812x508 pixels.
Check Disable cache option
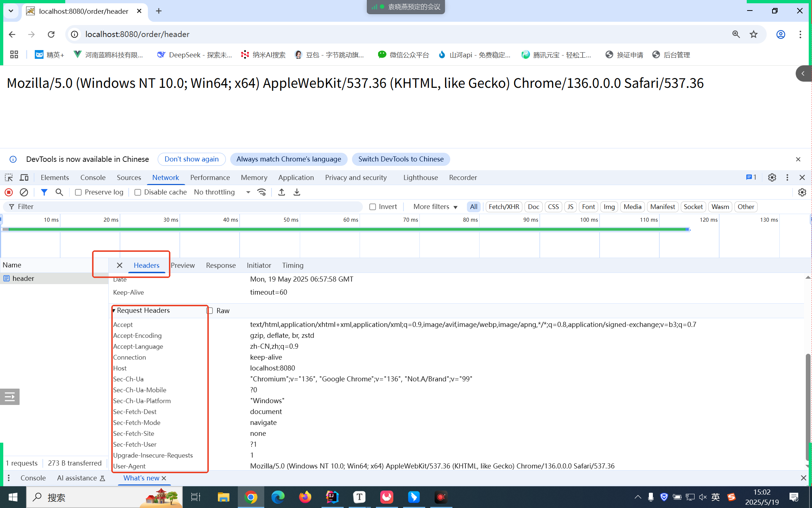tap(138, 192)
